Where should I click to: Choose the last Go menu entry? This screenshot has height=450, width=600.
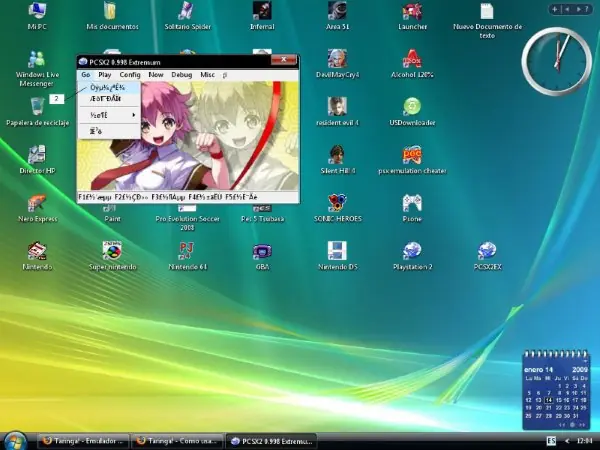[109, 131]
